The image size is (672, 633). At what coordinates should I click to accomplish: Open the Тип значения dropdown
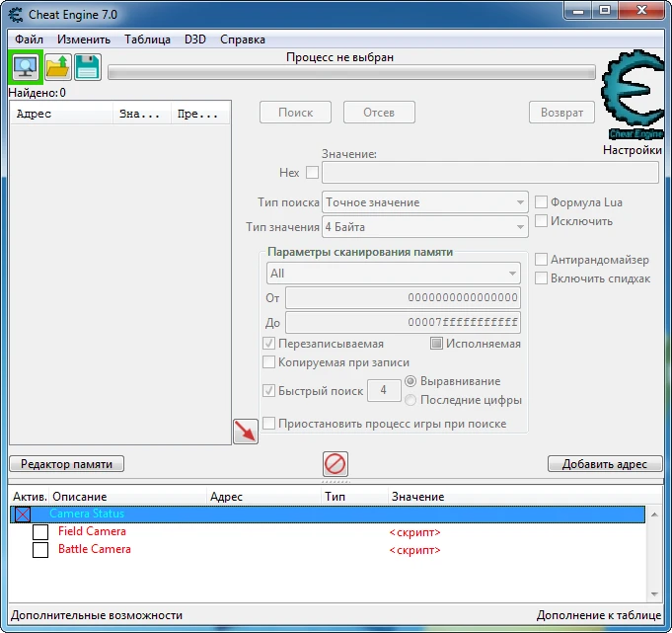pos(425,227)
